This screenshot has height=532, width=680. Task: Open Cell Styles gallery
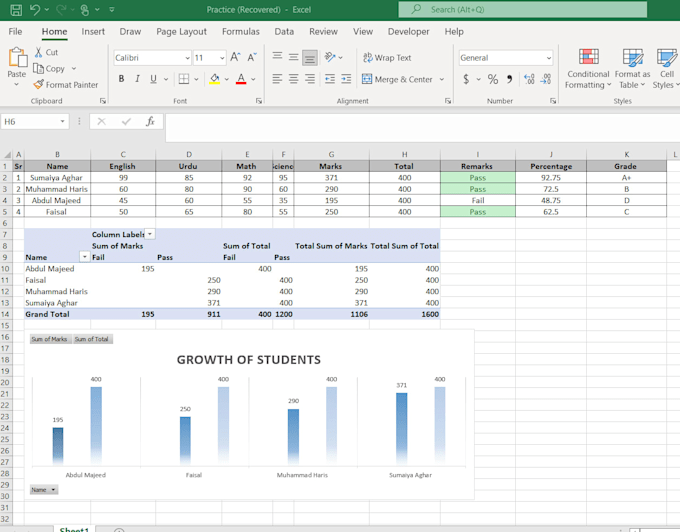click(x=666, y=69)
